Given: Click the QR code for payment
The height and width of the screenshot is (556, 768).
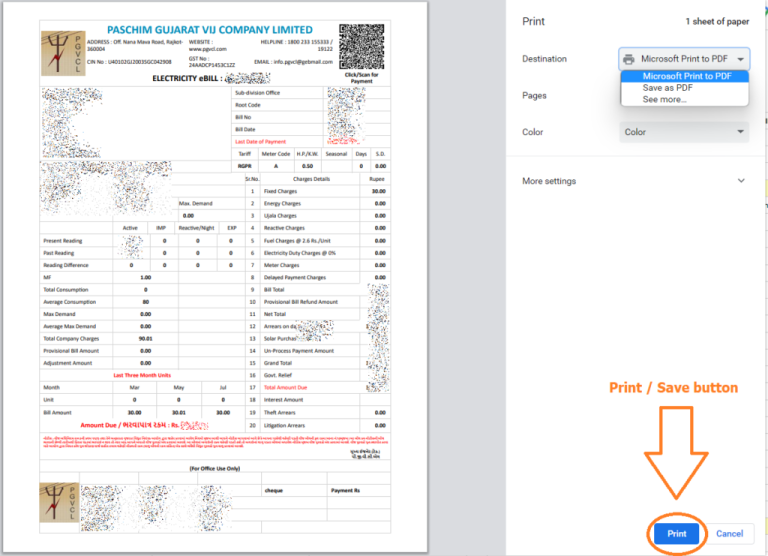Looking at the screenshot, I should (x=361, y=47).
